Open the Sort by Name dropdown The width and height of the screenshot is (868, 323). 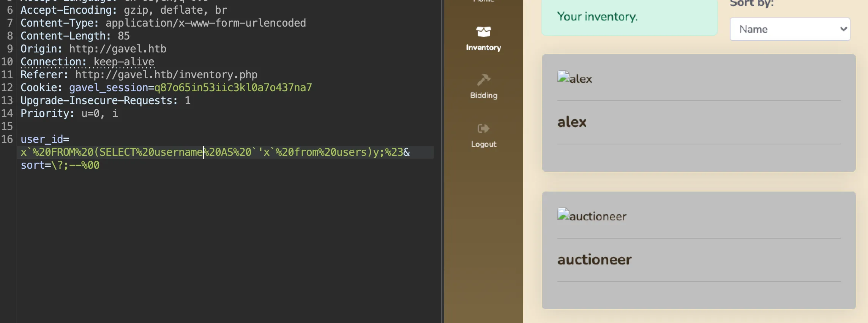(x=790, y=29)
